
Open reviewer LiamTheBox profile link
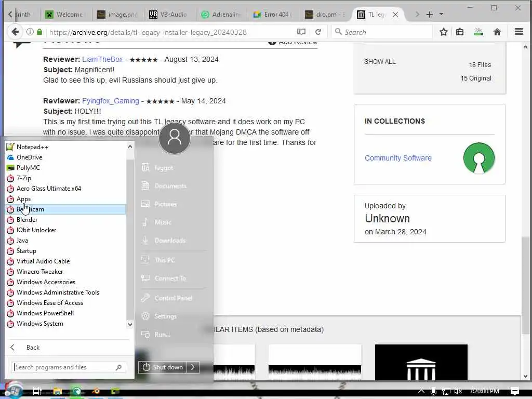[x=102, y=59]
